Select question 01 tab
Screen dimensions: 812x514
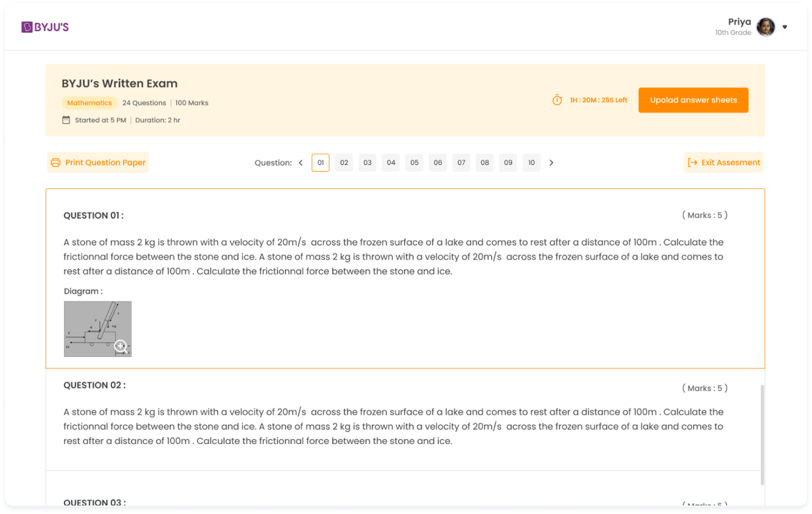click(321, 163)
